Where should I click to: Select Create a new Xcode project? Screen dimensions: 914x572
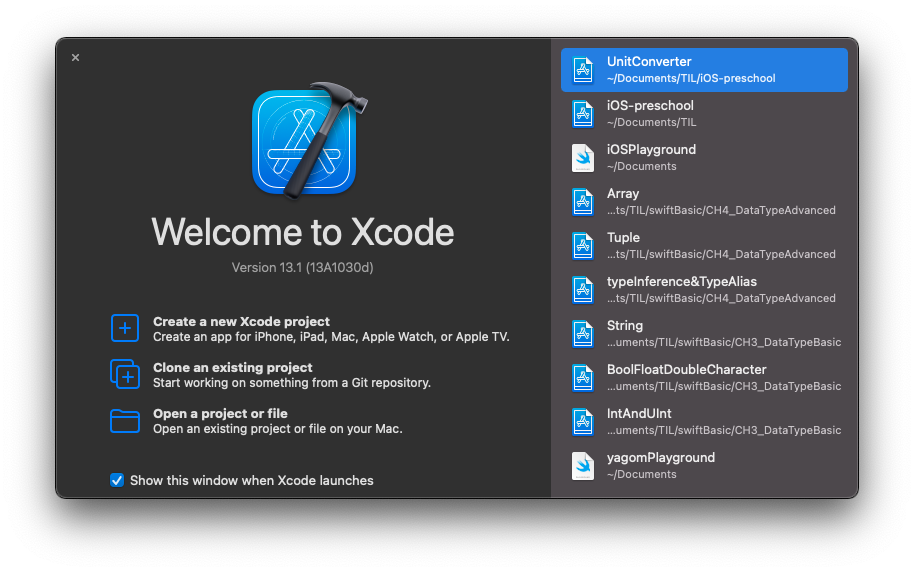coord(310,329)
